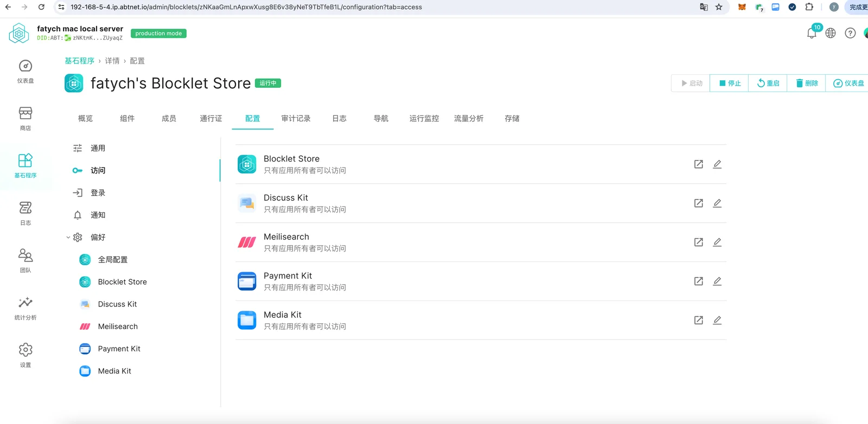This screenshot has width=868, height=424.
Task: Edit Media Kit access setting
Action: (717, 320)
